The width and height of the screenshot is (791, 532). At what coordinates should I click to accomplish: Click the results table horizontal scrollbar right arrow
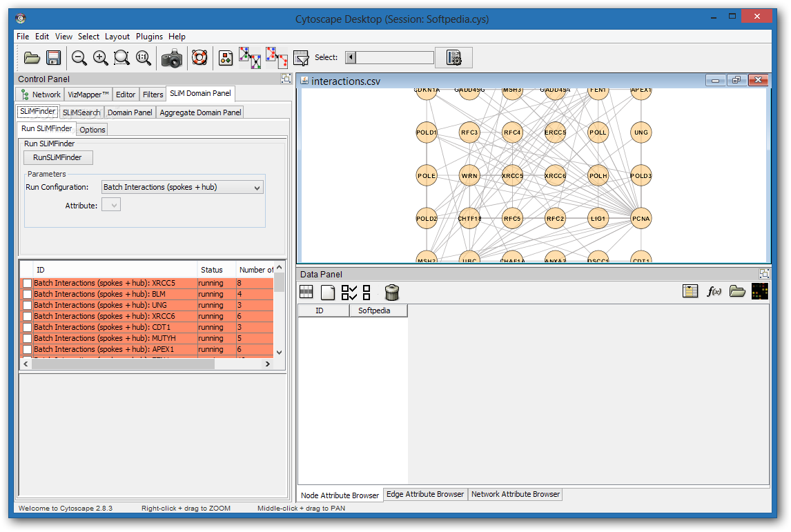(x=267, y=364)
